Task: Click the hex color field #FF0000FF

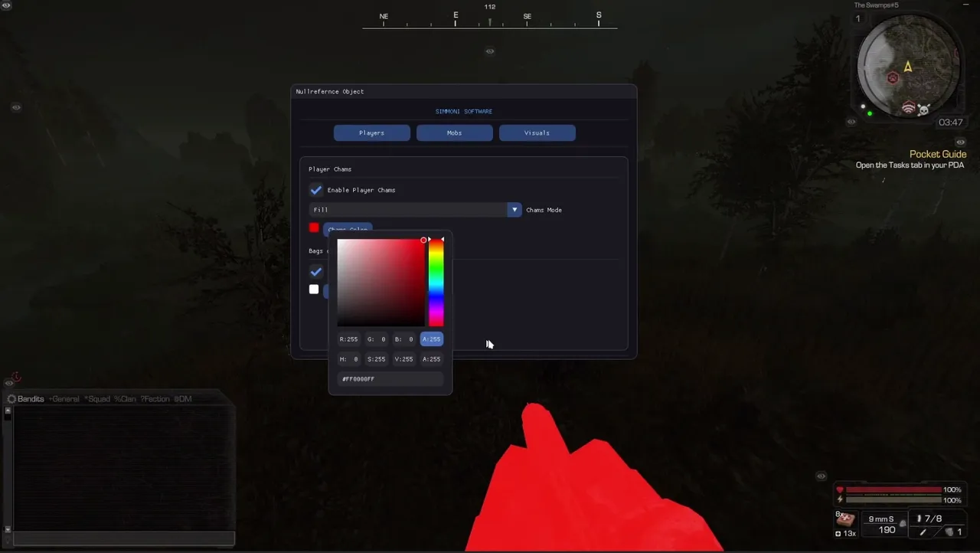Action: click(390, 379)
